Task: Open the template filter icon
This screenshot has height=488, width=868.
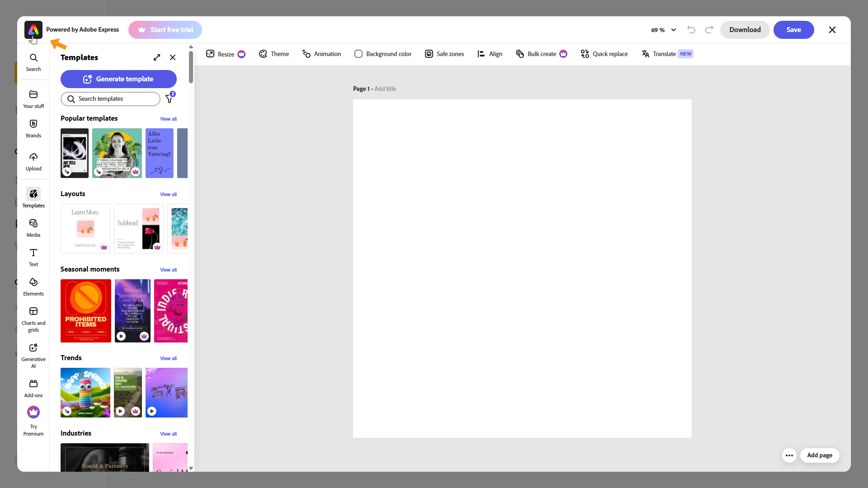Action: [170, 99]
